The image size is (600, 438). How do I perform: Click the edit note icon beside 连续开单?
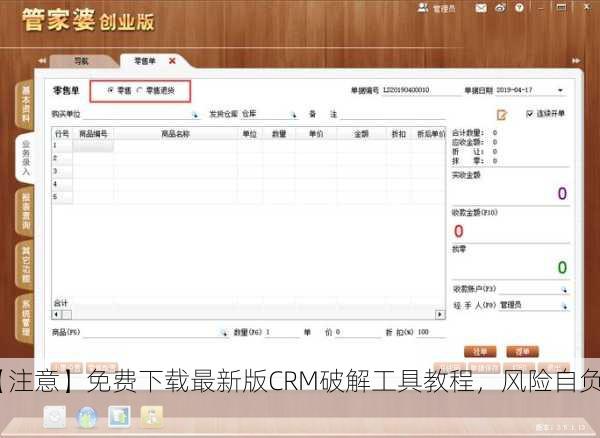pyautogui.click(x=502, y=114)
